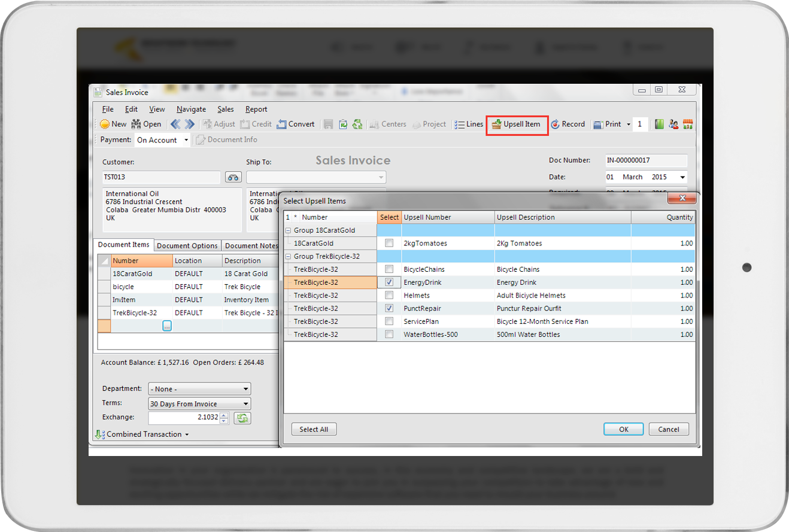Check the BicycleChains upsell checkbox

[389, 269]
